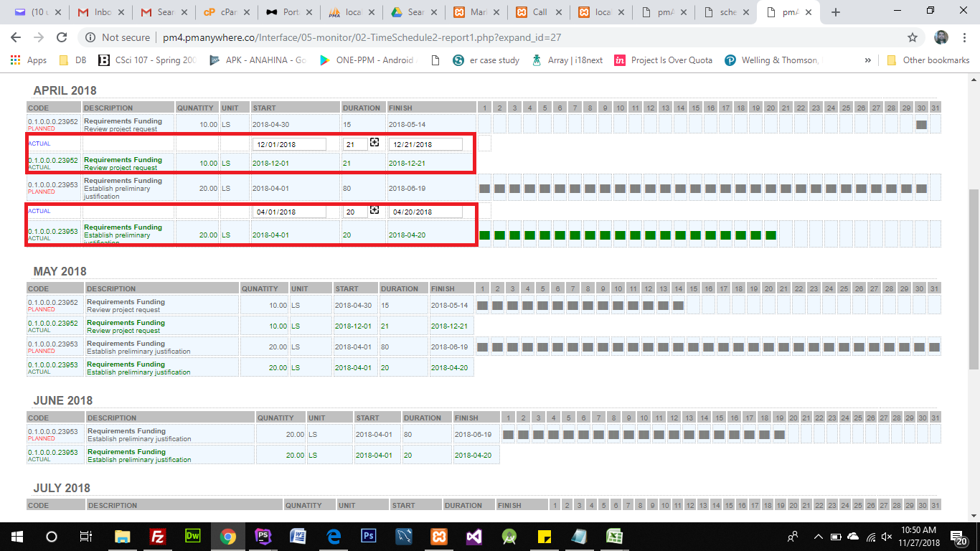The image size is (980, 551).
Task: Click the 12/01/2018 actual start date field
Action: pyautogui.click(x=289, y=144)
